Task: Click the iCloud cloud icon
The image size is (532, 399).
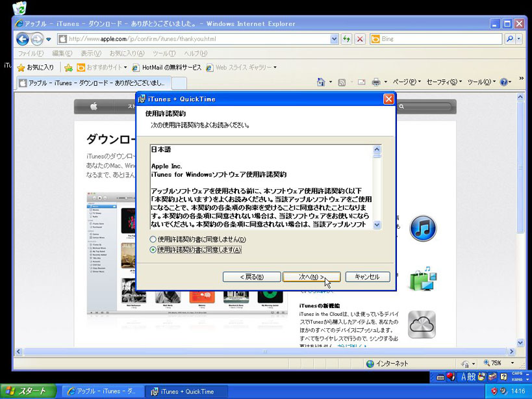Action: coord(422,325)
